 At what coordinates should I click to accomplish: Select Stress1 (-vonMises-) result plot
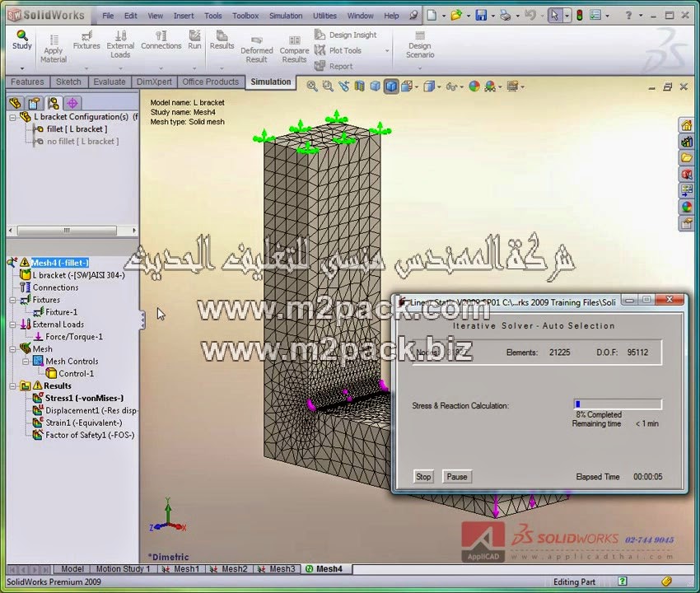click(84, 398)
